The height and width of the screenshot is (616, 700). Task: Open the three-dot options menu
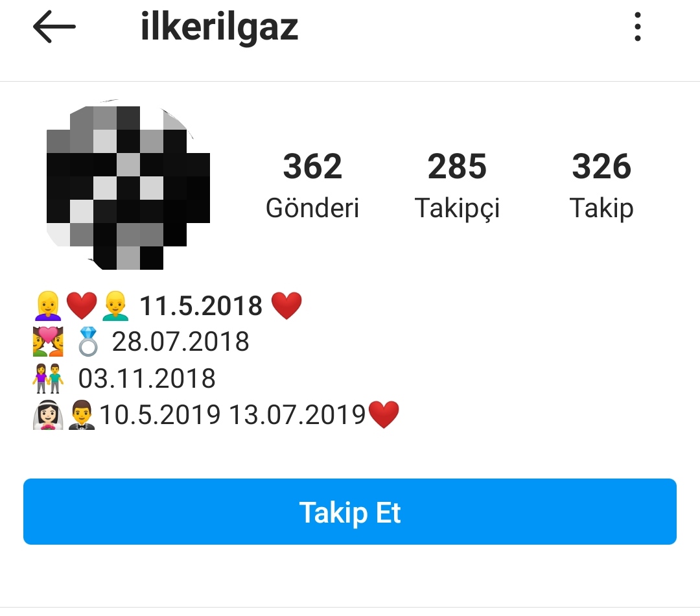click(638, 27)
